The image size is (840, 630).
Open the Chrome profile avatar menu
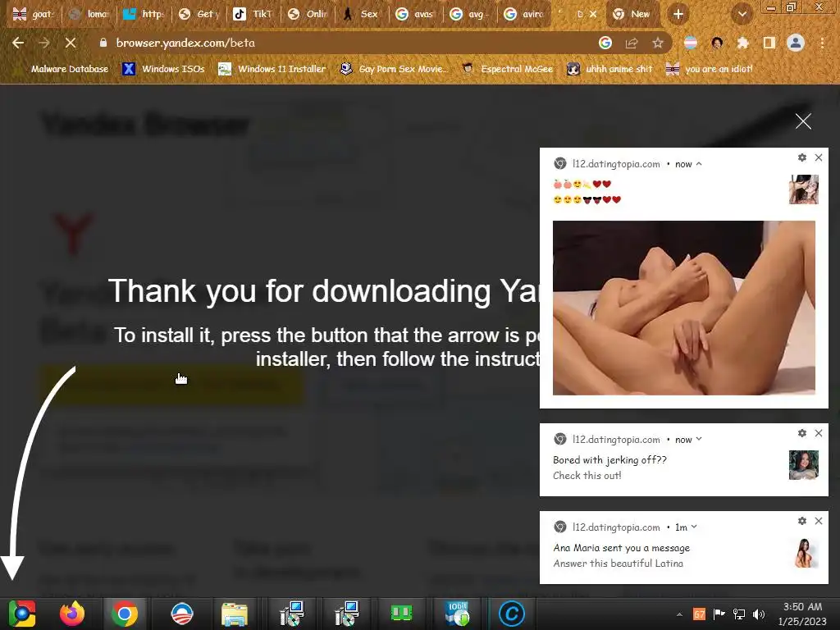click(796, 43)
